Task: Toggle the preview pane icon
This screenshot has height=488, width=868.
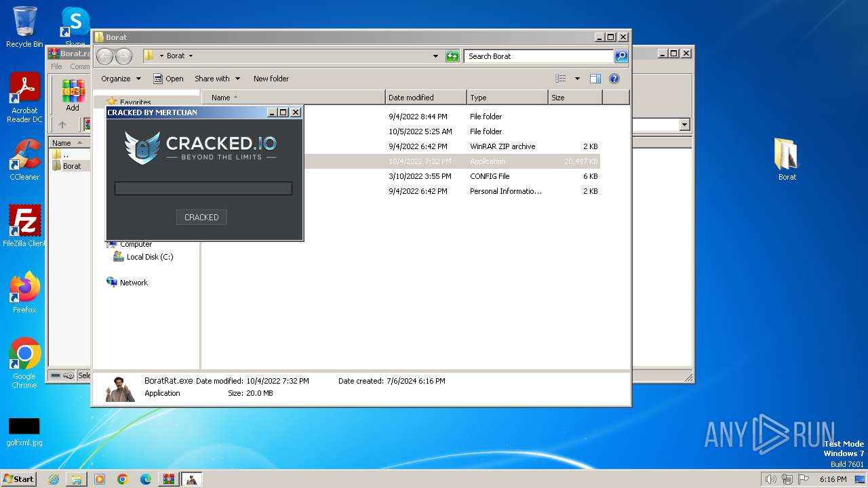Action: click(x=595, y=79)
